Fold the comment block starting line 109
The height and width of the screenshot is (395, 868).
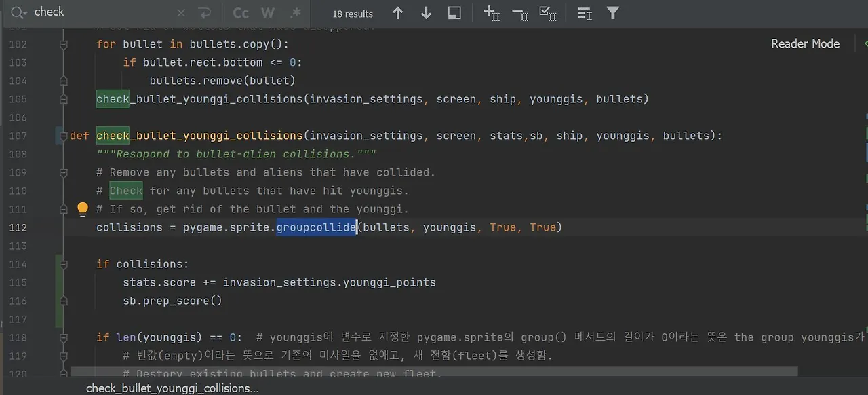[64, 172]
